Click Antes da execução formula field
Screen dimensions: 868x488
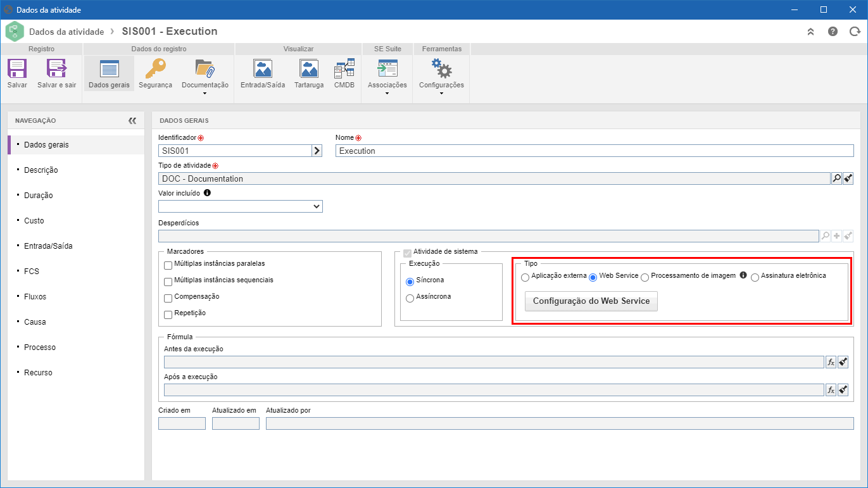click(494, 362)
